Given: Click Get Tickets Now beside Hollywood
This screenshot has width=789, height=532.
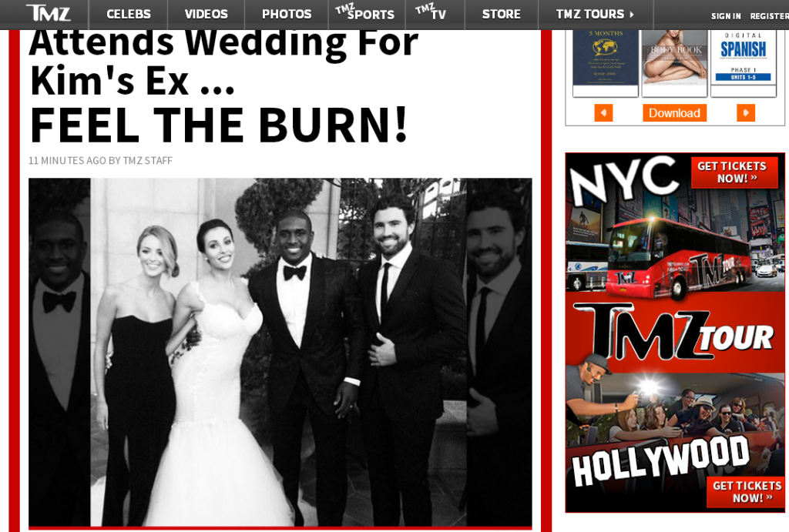Looking at the screenshot, I should [x=745, y=492].
